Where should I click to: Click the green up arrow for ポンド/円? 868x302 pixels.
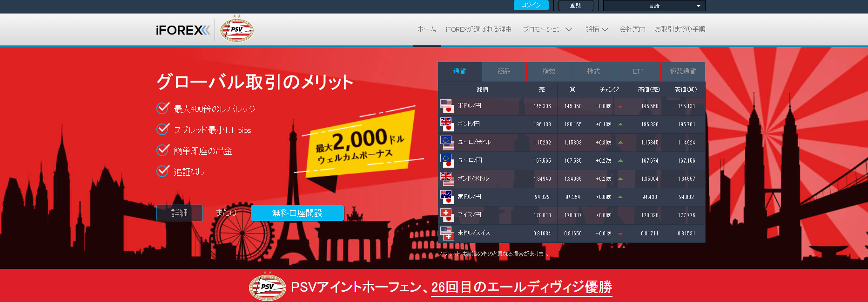pos(620,124)
